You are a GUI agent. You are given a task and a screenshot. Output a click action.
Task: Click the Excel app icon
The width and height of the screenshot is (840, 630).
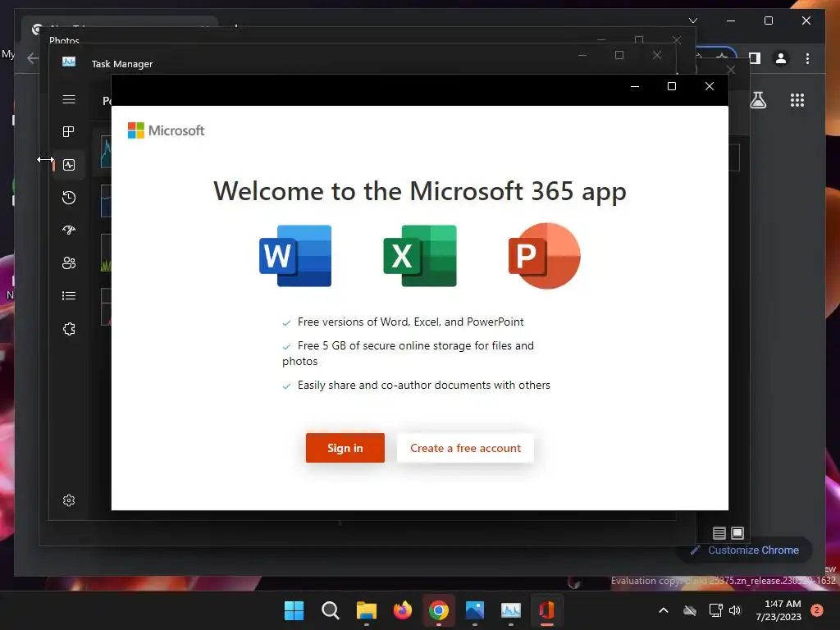tap(420, 256)
